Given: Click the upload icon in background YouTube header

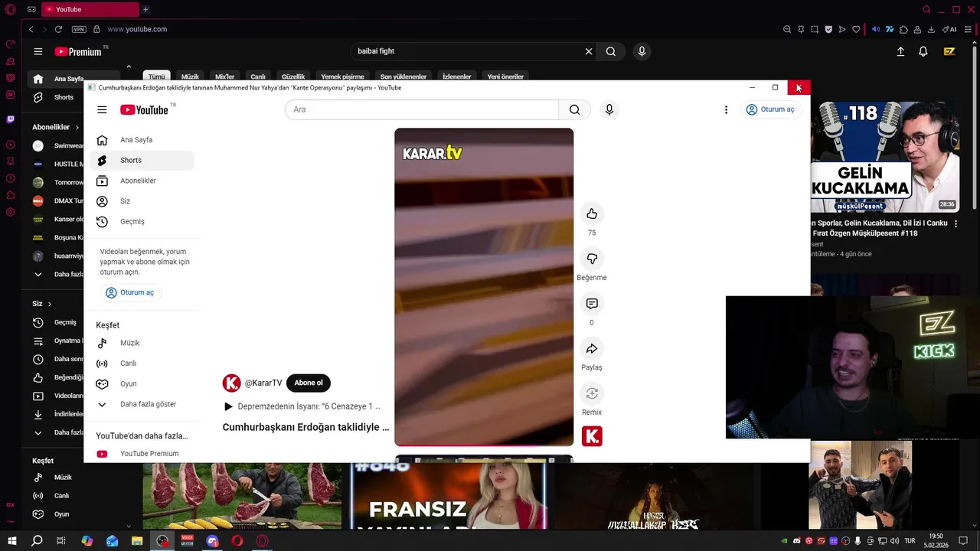Looking at the screenshot, I should coord(900,51).
